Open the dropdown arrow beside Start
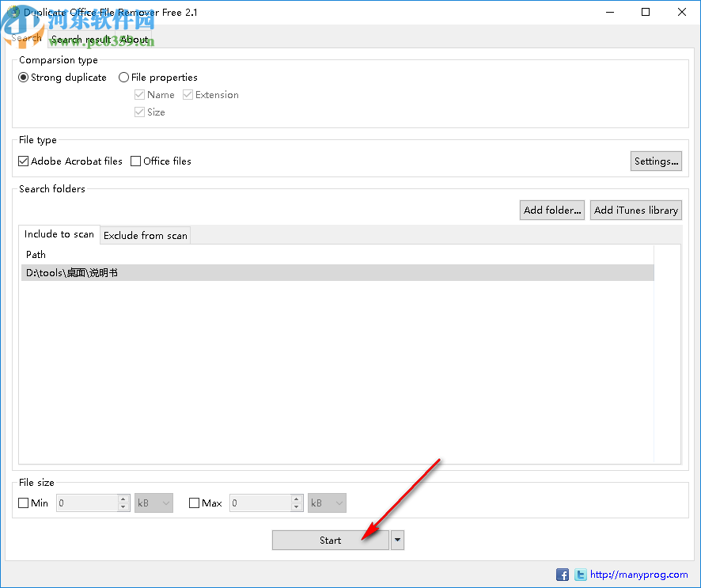Screen dimensions: 701x588 pyautogui.click(x=397, y=540)
